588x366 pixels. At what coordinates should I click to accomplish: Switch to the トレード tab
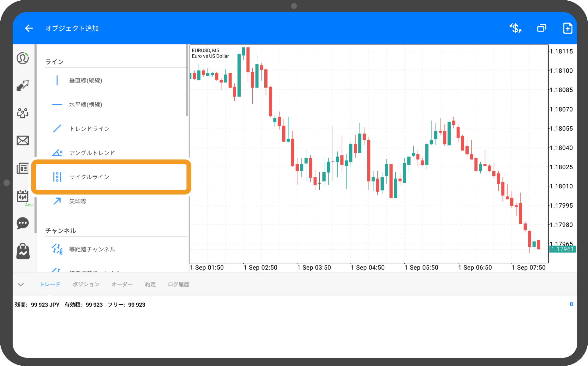[50, 284]
